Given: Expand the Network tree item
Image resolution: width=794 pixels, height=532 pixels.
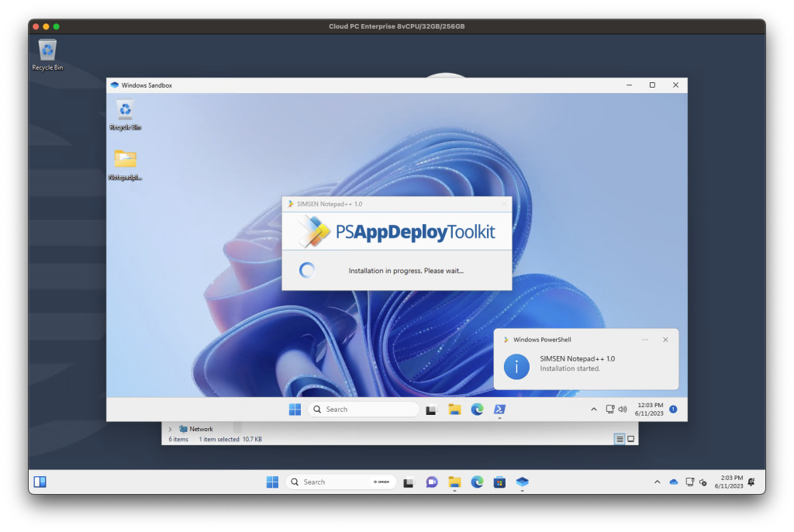Looking at the screenshot, I should coord(170,429).
